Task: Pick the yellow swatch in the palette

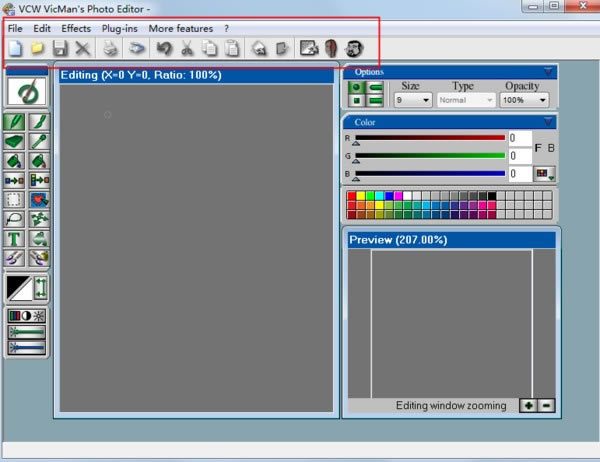Action: pyautogui.click(x=361, y=196)
